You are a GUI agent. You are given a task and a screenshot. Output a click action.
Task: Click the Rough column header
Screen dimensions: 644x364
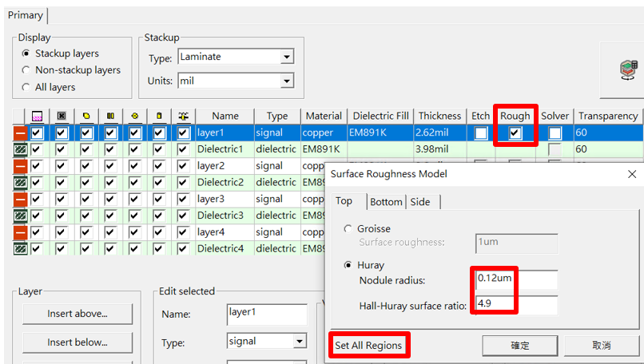pos(515,116)
